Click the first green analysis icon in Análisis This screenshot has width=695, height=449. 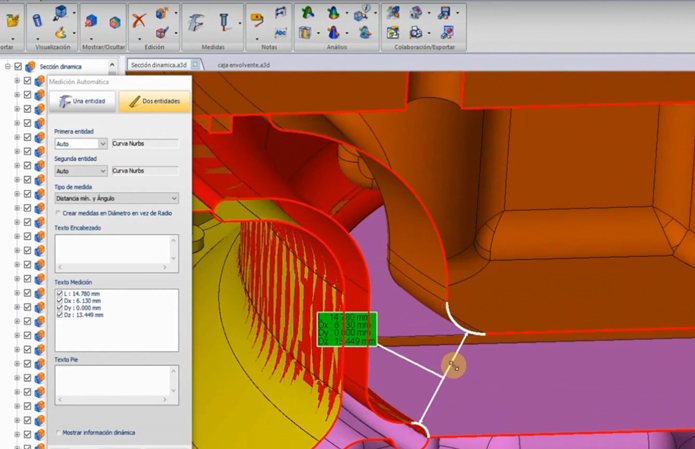pos(308,13)
